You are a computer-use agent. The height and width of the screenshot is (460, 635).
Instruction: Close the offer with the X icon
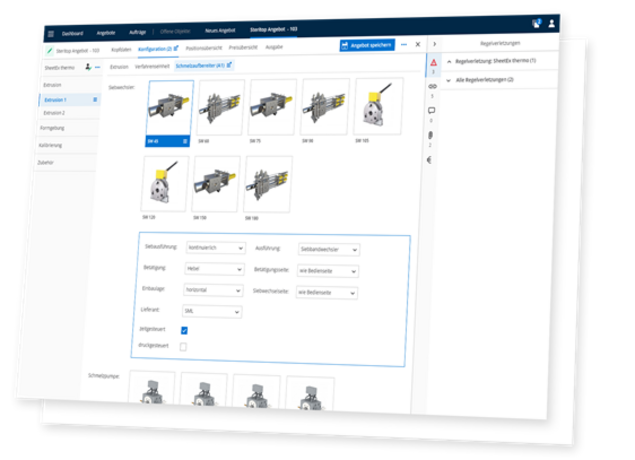point(418,44)
